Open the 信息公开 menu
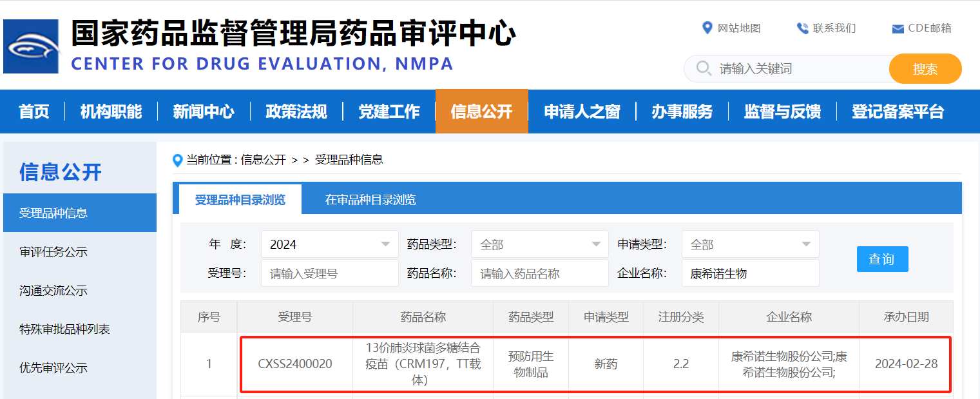The image size is (980, 399). pyautogui.click(x=482, y=112)
